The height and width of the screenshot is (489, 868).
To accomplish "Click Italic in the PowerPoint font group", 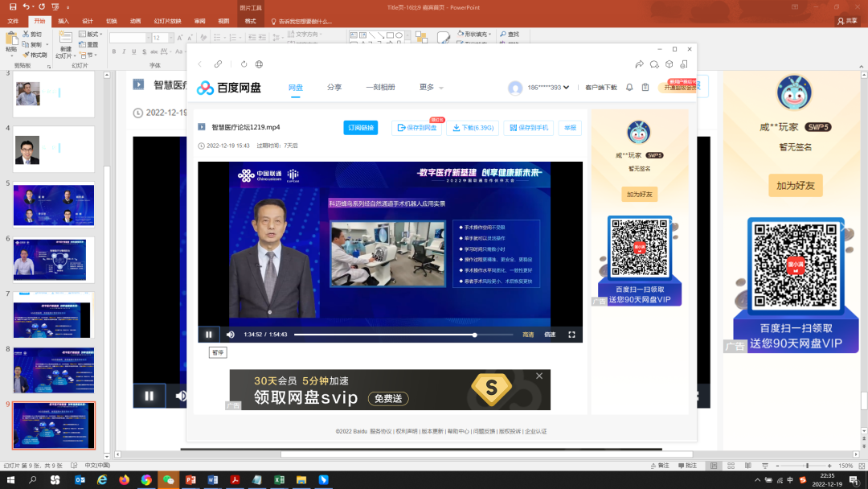I will tap(124, 51).
